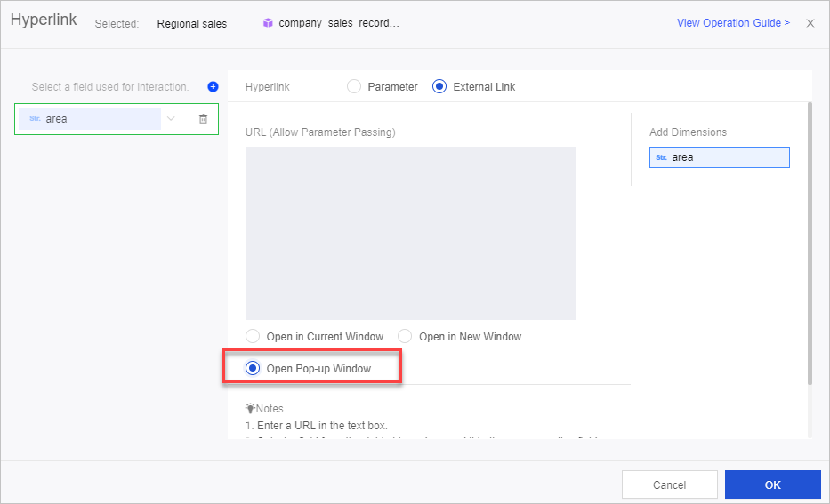Open the View Operation Guide link
The width and height of the screenshot is (830, 504).
[733, 23]
